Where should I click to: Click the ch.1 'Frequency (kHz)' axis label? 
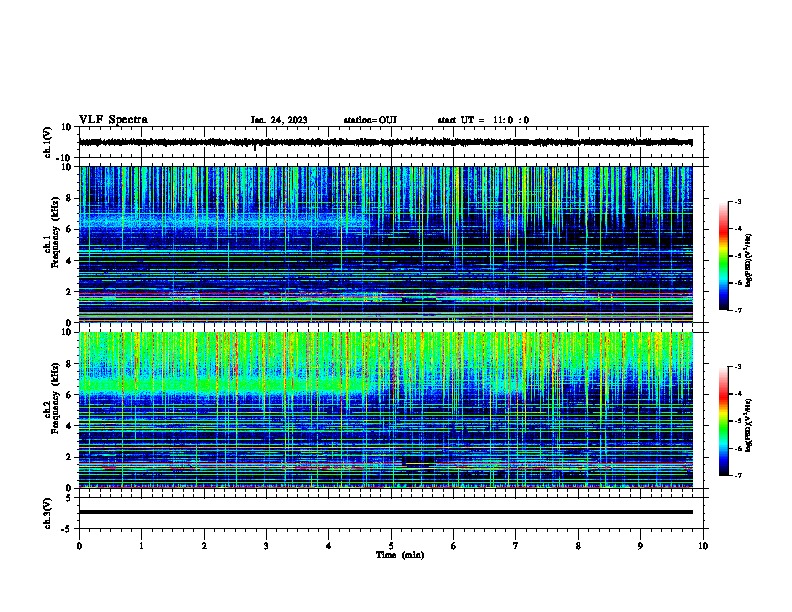[x=55, y=233]
